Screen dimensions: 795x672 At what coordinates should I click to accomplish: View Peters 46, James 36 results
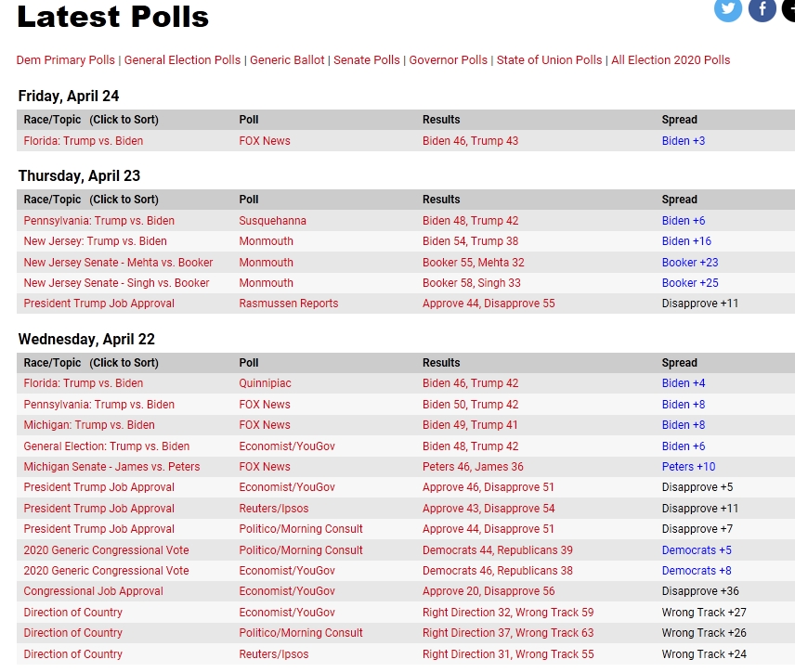pos(473,467)
